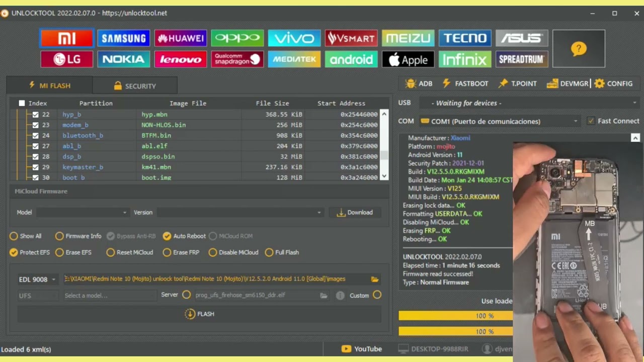
Task: Uncheck partition modem_b row 23
Action: coord(35,125)
